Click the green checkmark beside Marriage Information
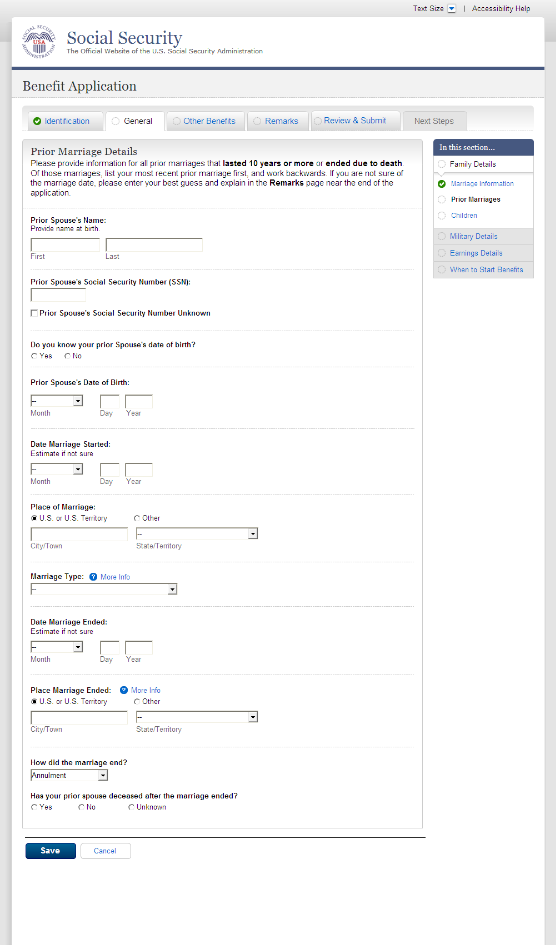Viewport: 560px width, 949px height. click(442, 184)
